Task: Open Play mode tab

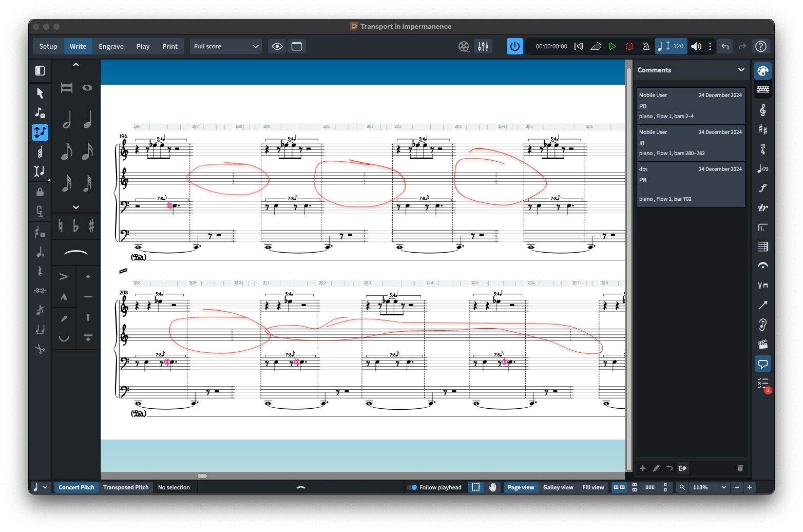Action: [143, 46]
